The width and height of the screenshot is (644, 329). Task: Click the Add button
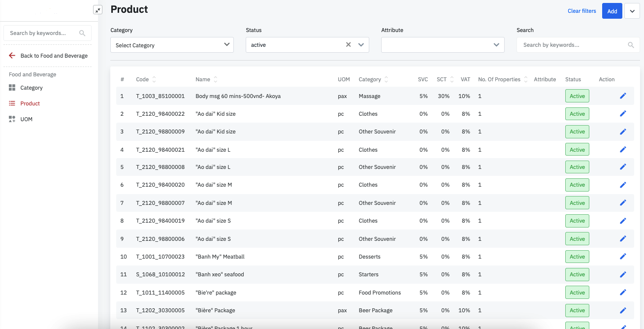612,11
